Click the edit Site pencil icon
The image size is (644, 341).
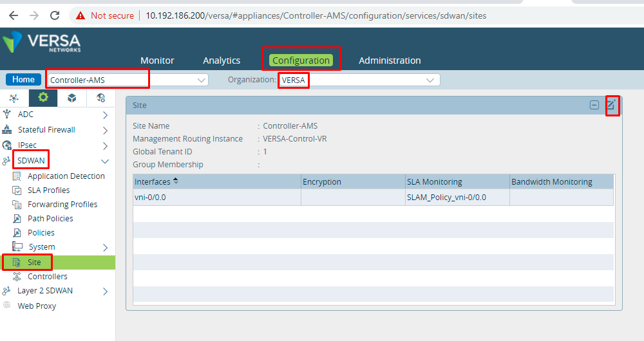click(612, 105)
